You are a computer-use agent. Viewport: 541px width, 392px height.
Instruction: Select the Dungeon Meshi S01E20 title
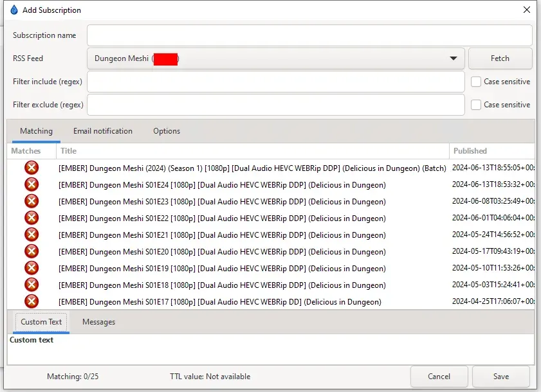point(222,252)
